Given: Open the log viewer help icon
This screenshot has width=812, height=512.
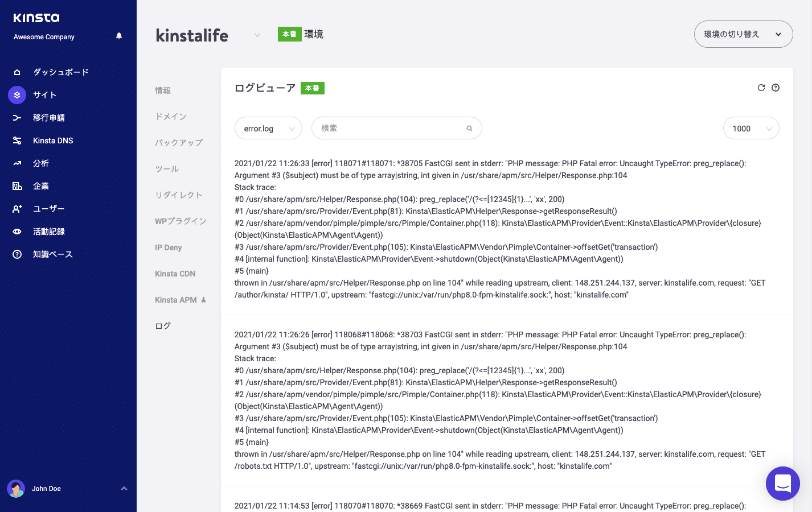Looking at the screenshot, I should pyautogui.click(x=776, y=88).
